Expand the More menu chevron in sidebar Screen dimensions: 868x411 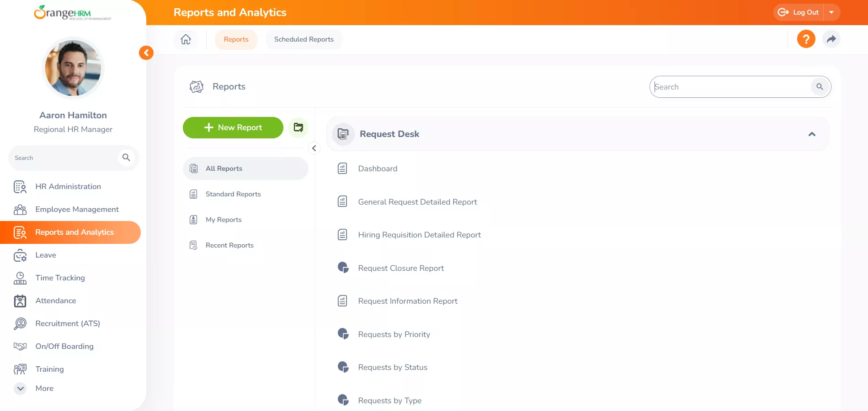20,389
